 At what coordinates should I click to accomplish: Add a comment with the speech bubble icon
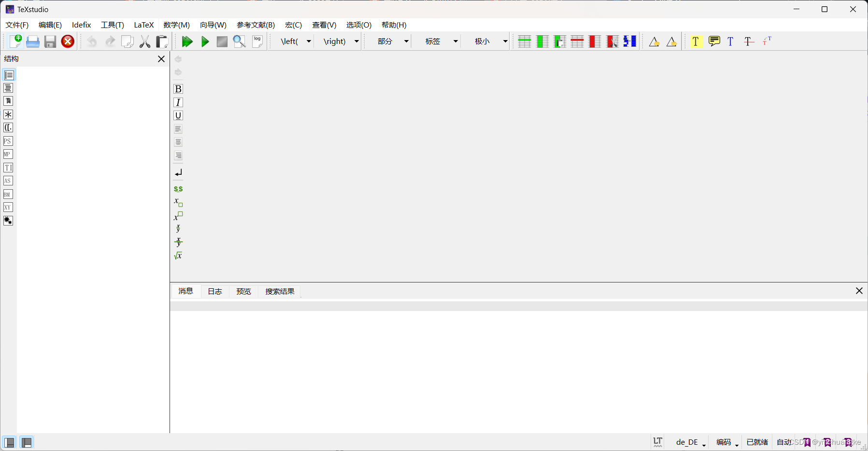click(x=714, y=42)
